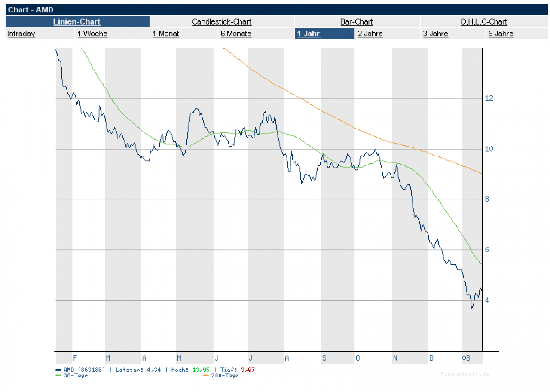The height and width of the screenshot is (392, 550).
Task: Select the Bar-Chart tab
Action: [x=357, y=21]
